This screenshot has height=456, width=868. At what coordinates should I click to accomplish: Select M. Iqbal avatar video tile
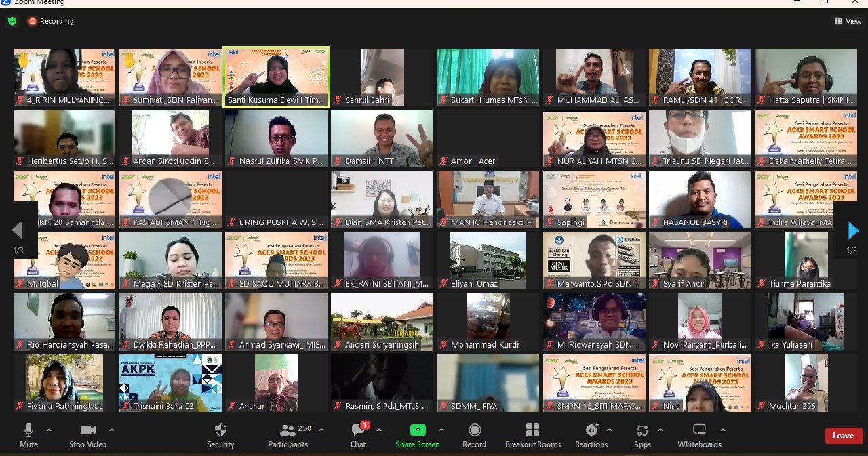click(64, 261)
